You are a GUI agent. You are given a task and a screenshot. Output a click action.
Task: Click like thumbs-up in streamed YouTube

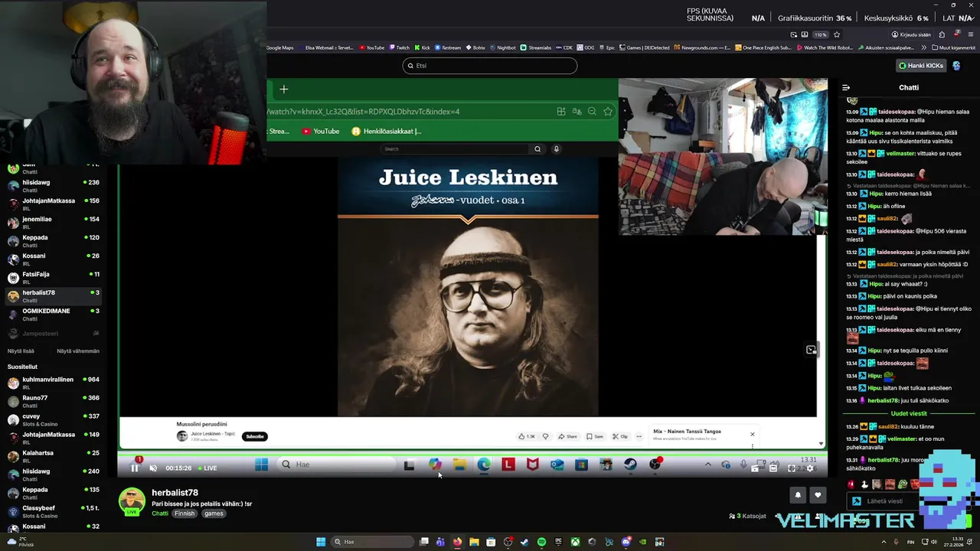527,436
